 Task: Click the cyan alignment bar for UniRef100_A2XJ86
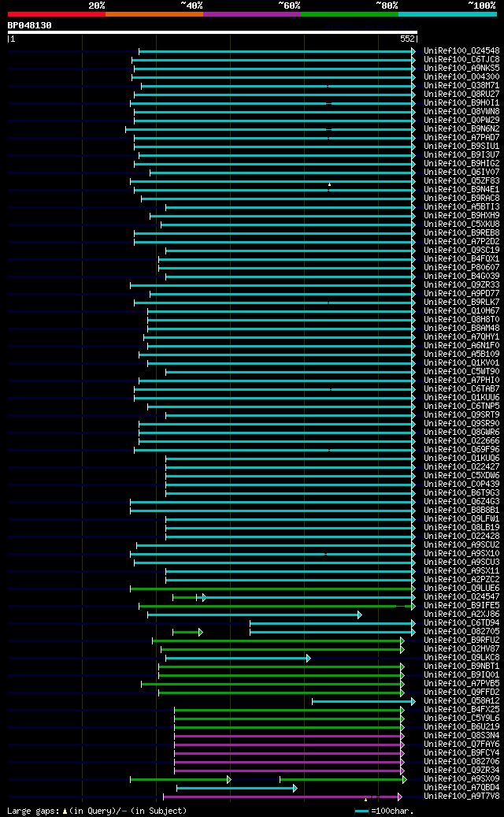253,615
